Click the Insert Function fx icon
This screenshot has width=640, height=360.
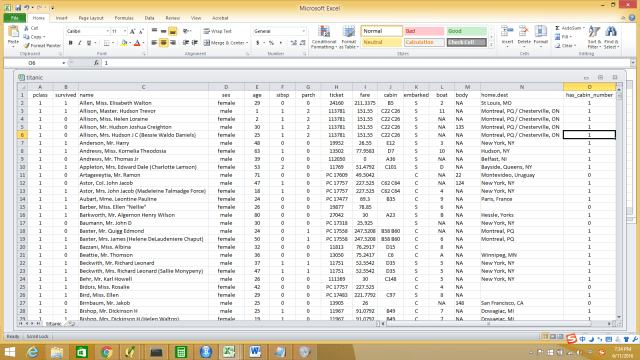click(96, 63)
